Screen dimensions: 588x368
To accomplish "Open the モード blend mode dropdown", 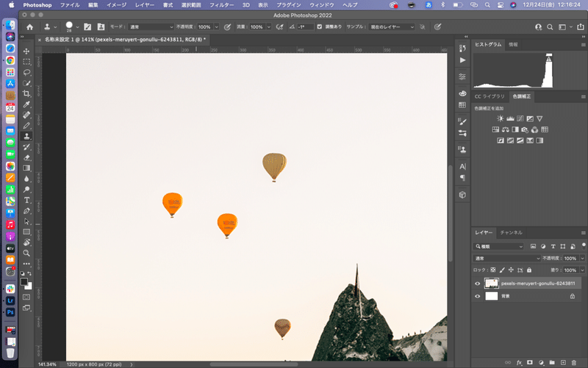I will [151, 27].
